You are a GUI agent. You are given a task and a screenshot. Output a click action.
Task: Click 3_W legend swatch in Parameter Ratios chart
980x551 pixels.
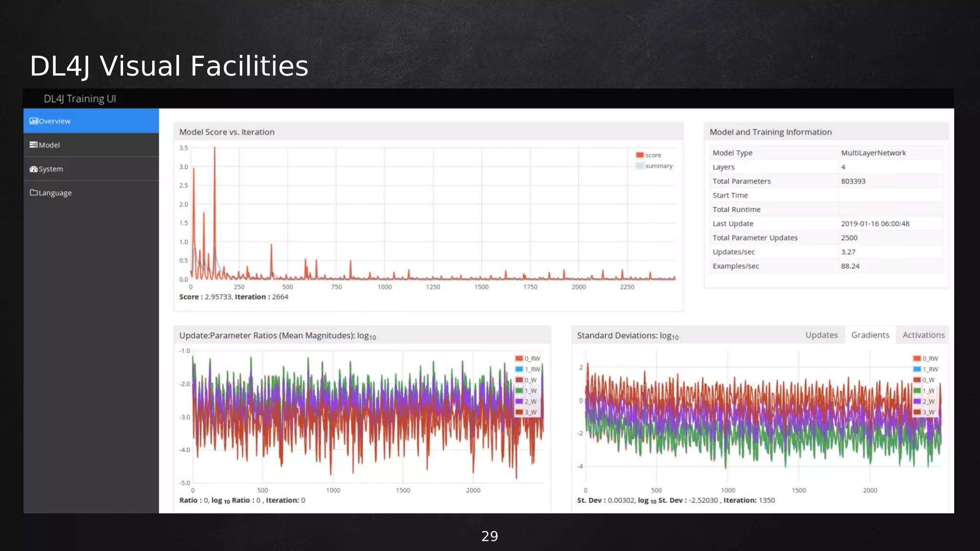[519, 412]
